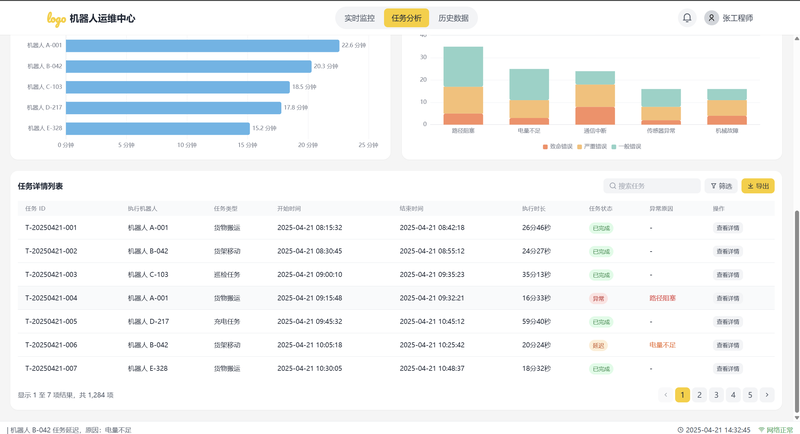This screenshot has width=800, height=434.
Task: Switch to 实时监控 tab
Action: coord(359,18)
